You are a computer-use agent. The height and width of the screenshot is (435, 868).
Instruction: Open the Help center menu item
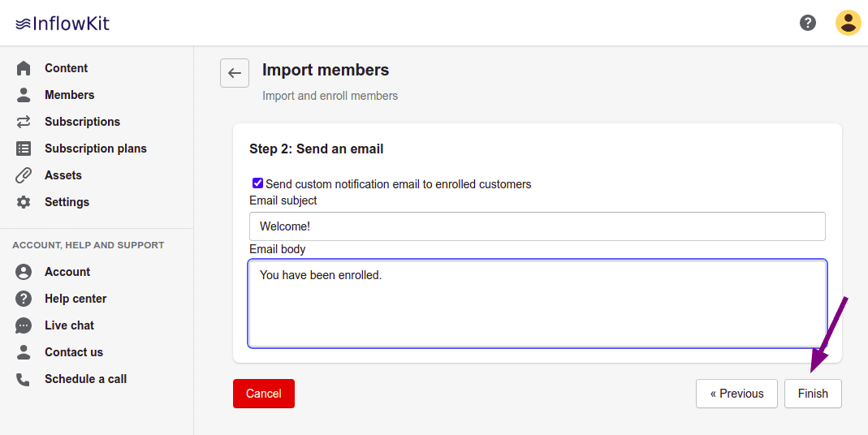[76, 299]
